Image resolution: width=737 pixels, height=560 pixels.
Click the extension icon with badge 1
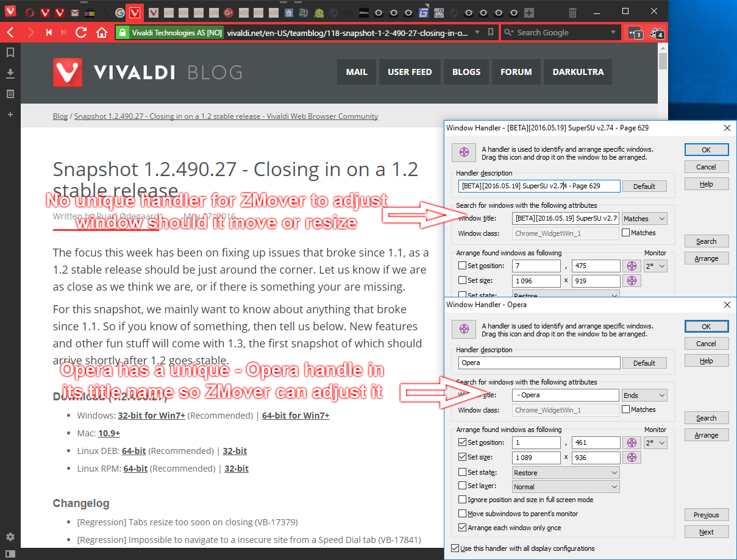635,33
